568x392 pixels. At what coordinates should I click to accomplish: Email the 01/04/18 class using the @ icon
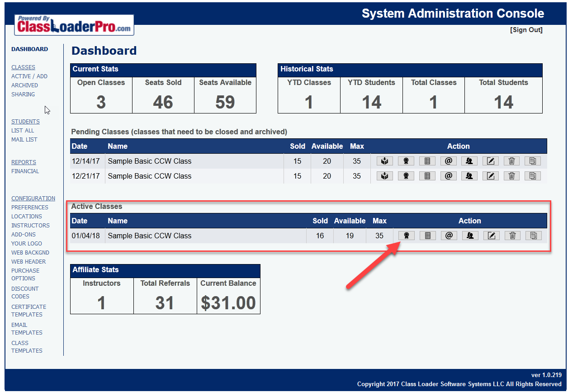click(x=449, y=236)
